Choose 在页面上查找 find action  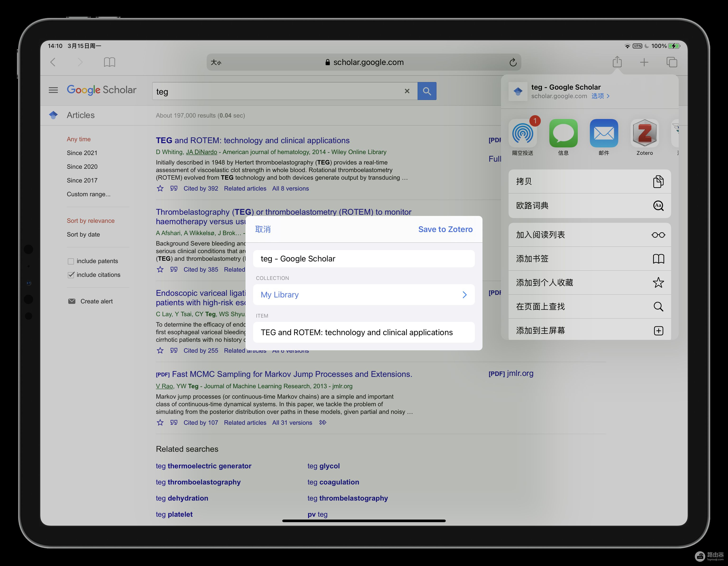(x=589, y=307)
